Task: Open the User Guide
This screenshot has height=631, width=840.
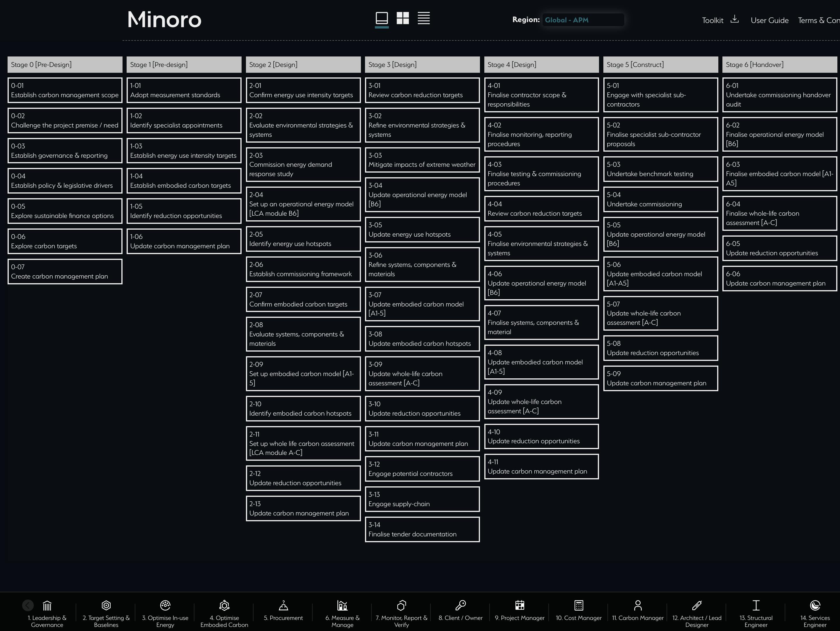Action: (x=769, y=20)
